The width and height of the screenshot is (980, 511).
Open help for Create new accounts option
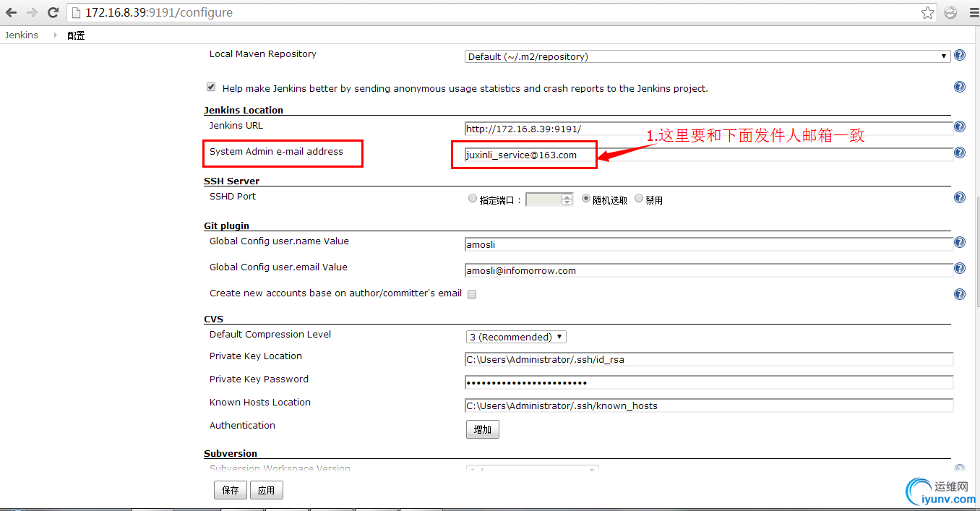[960, 294]
